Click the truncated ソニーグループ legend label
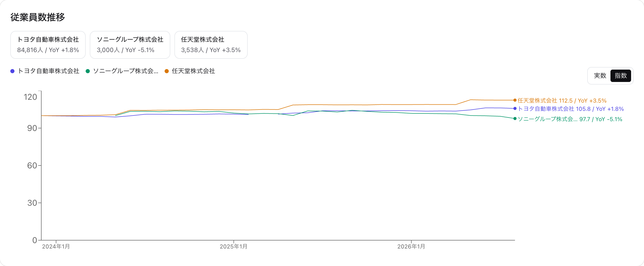The width and height of the screenshot is (644, 266). pos(126,71)
